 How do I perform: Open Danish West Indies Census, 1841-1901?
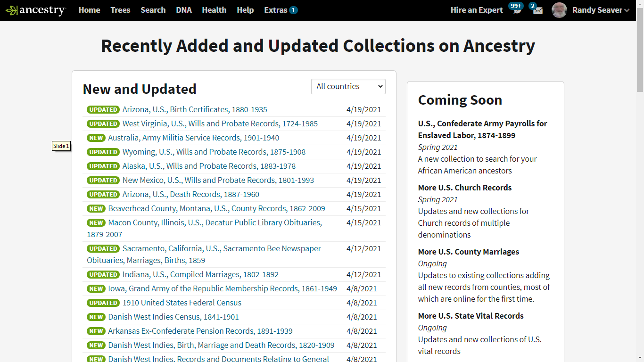pyautogui.click(x=173, y=317)
